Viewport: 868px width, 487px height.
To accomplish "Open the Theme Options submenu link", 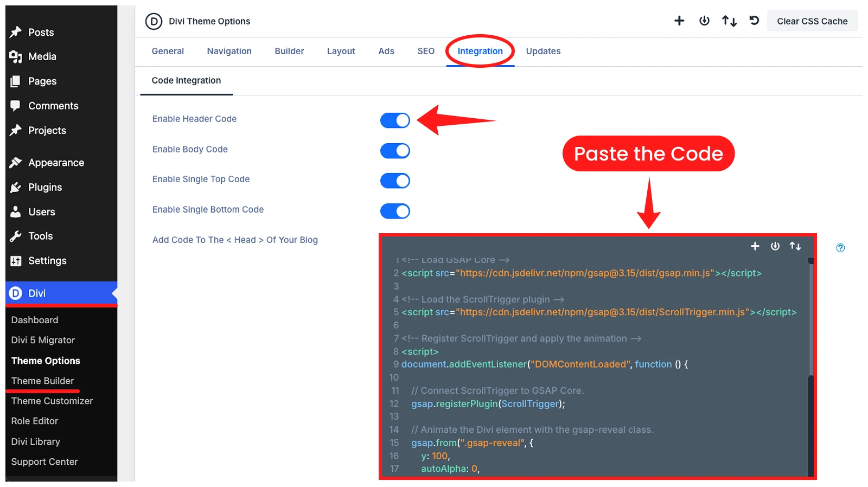I will pos(46,361).
